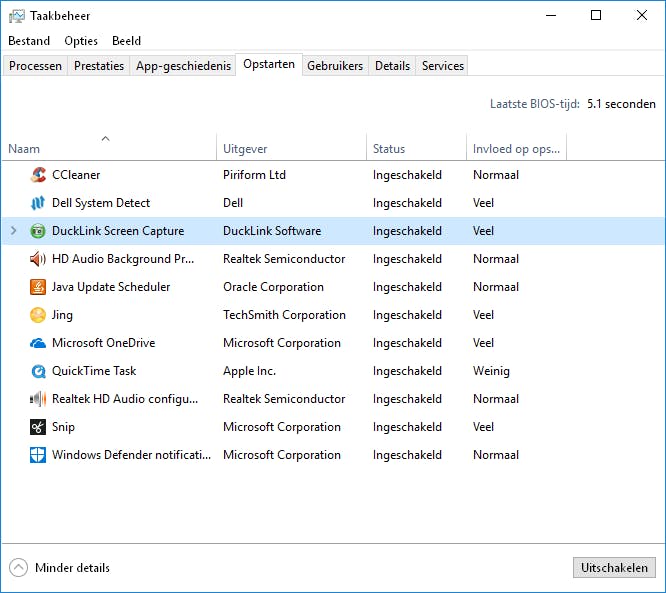Click the Jing startup item icon
The width and height of the screenshot is (666, 593).
click(38, 315)
